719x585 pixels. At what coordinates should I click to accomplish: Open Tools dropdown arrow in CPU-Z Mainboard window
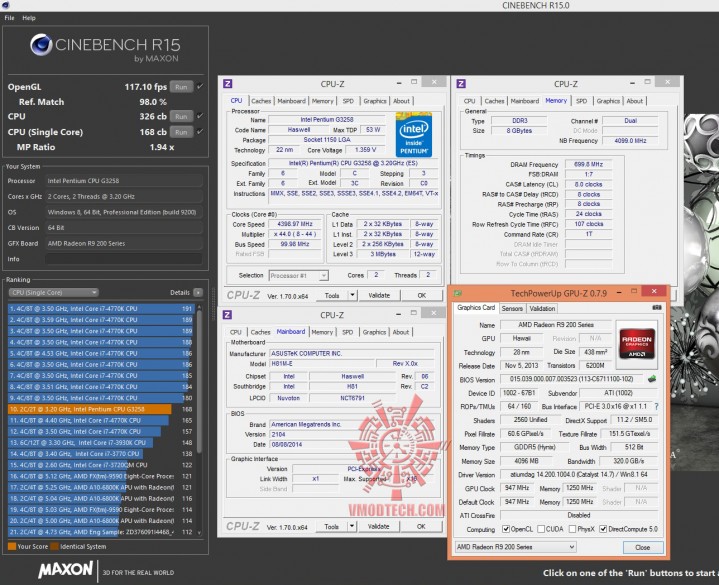(x=352, y=526)
